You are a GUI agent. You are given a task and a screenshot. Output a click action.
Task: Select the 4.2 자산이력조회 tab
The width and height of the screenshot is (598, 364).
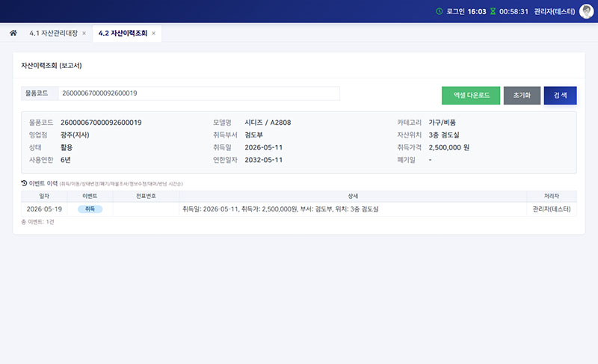pyautogui.click(x=123, y=33)
